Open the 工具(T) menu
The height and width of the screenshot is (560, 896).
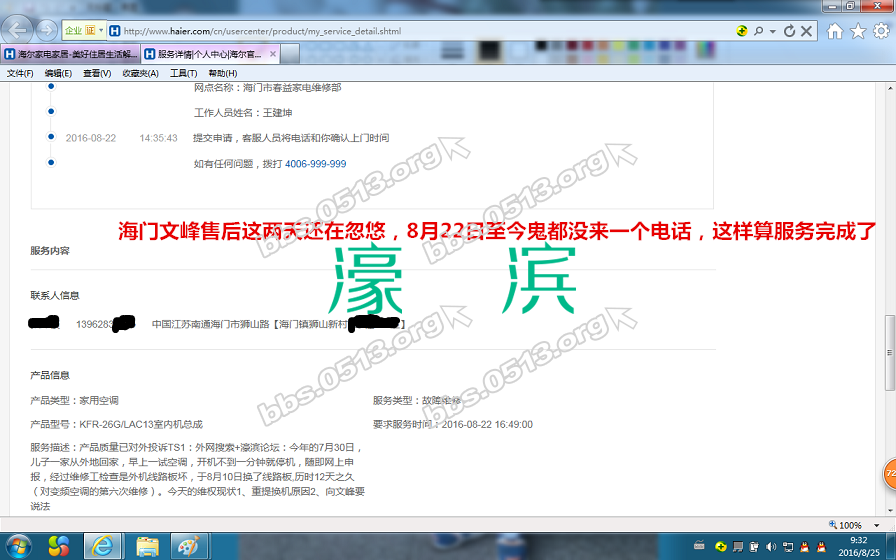(183, 73)
